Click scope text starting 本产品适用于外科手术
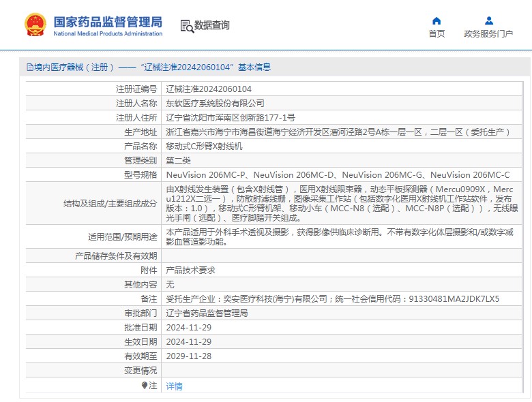 point(340,236)
